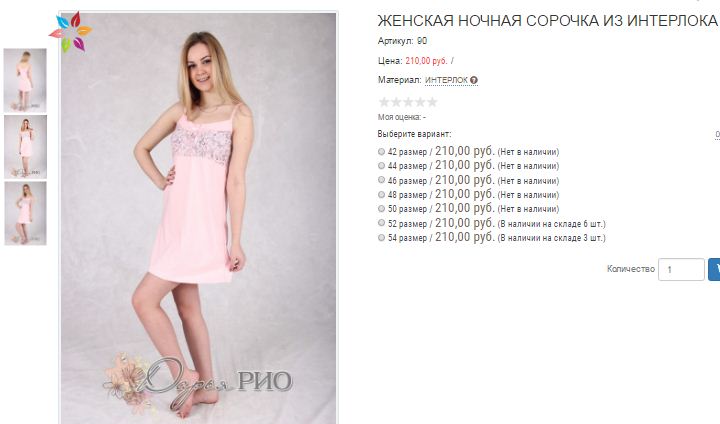
Task: Click the Количество quantity input field
Action: coord(681,269)
